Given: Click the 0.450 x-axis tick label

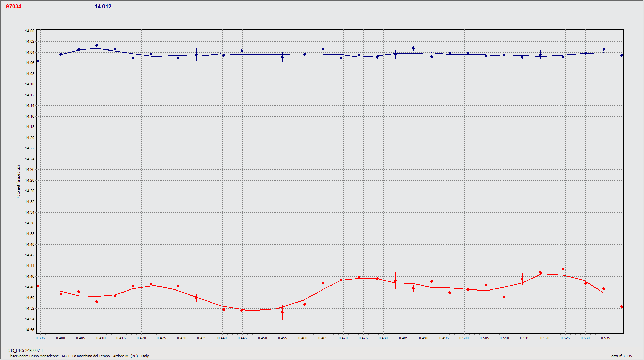Looking at the screenshot, I should (x=262, y=338).
